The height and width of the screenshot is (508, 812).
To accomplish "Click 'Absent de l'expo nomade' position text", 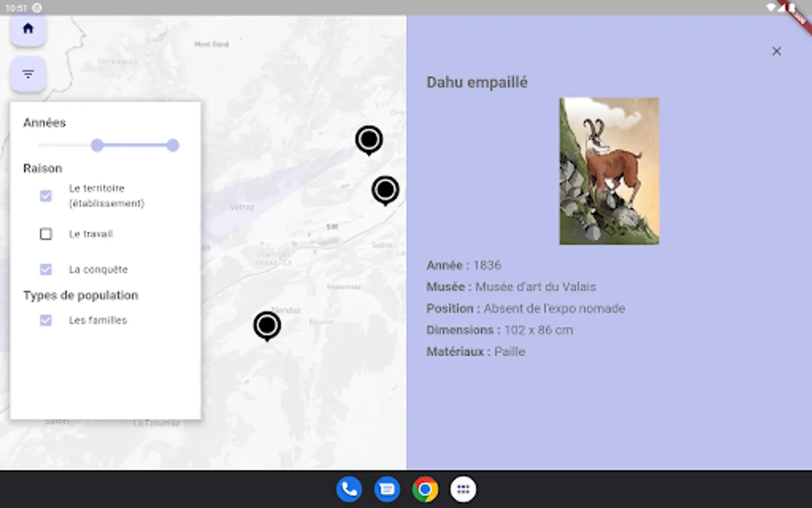I will click(554, 308).
